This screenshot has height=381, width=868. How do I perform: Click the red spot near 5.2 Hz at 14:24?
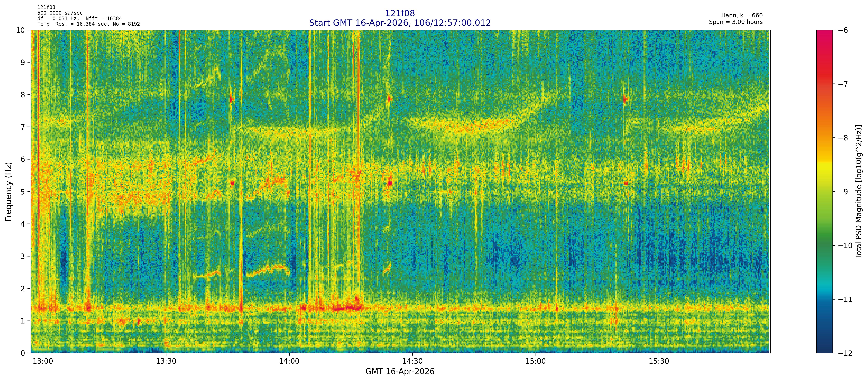click(x=390, y=183)
